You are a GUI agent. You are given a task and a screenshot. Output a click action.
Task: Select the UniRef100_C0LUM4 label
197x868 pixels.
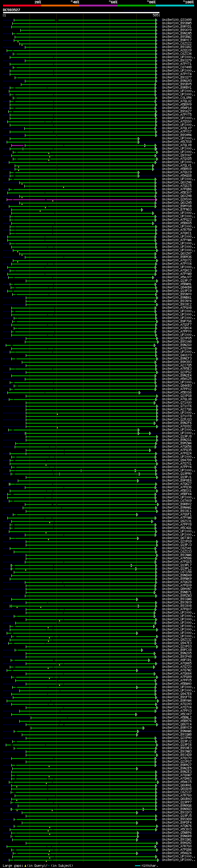177,98
